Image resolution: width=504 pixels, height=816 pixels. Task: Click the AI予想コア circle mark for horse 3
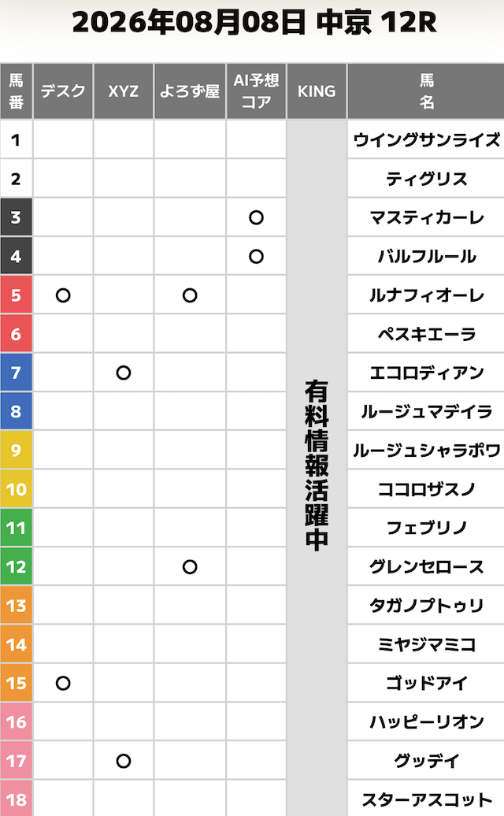[256, 217]
